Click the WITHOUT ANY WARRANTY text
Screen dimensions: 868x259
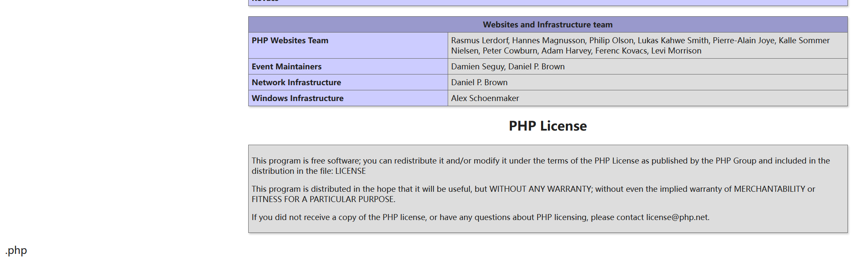pos(541,189)
